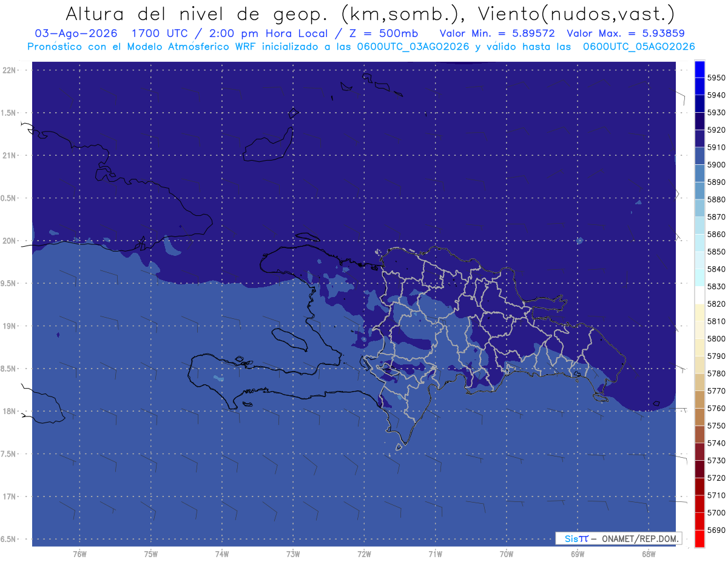Click the bright red swatch below 5690

coord(699,538)
